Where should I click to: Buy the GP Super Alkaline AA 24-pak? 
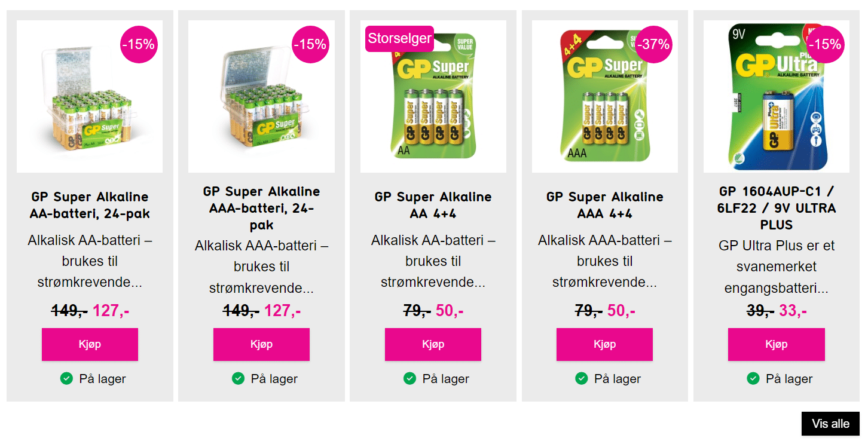point(90,344)
